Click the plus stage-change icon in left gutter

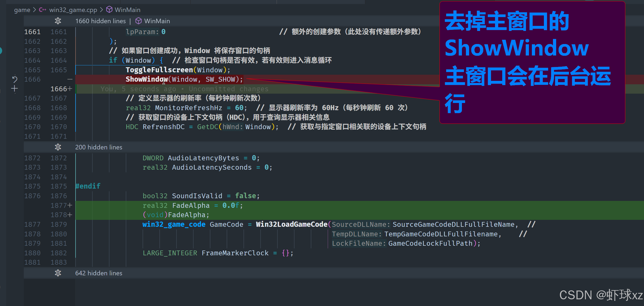click(15, 89)
